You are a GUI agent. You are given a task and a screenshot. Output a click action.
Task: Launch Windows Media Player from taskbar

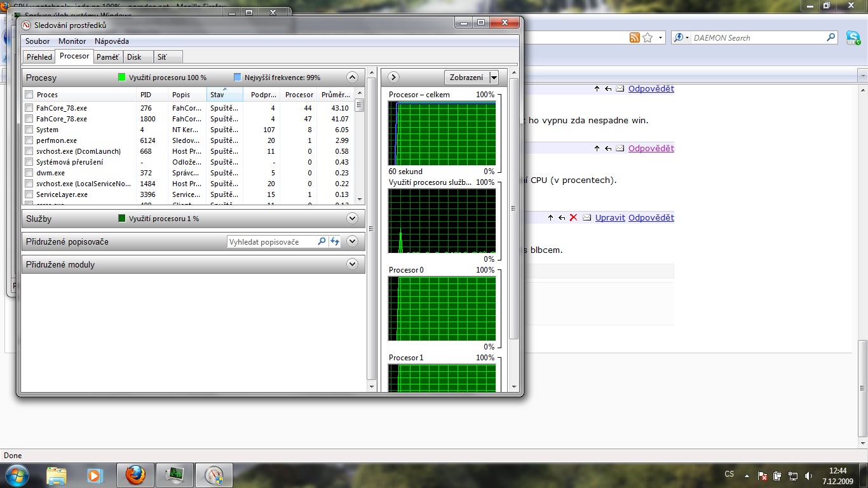(x=95, y=475)
